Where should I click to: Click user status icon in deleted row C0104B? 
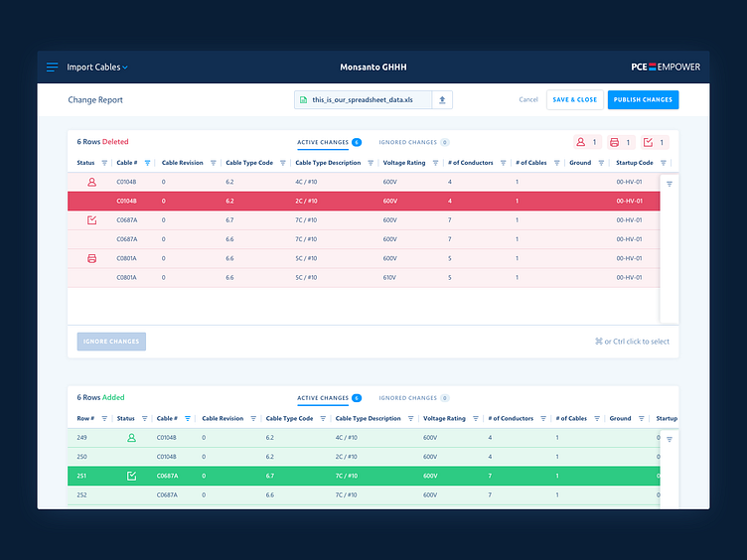[91, 183]
